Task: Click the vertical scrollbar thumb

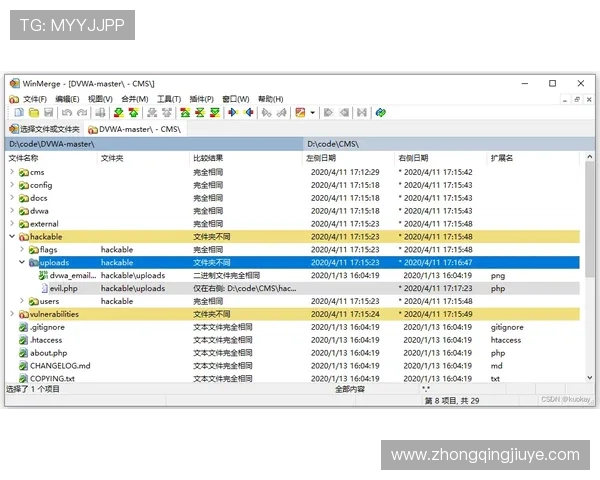Action: point(590,219)
